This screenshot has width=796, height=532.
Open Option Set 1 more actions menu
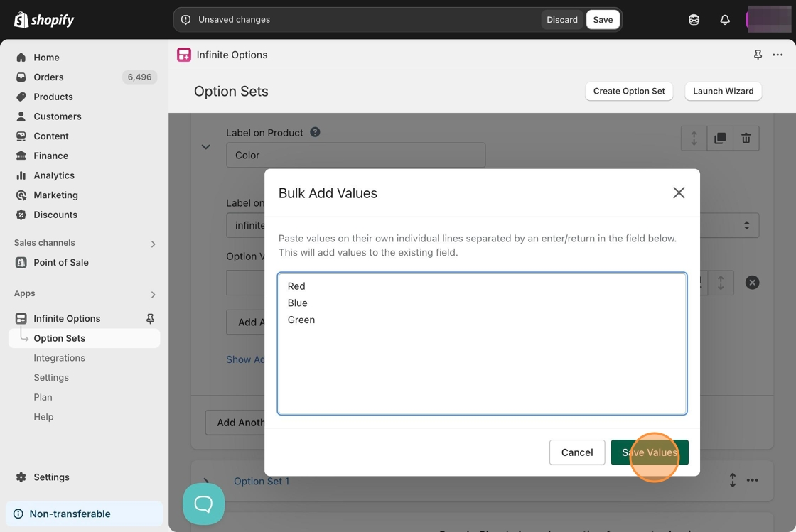pos(753,481)
